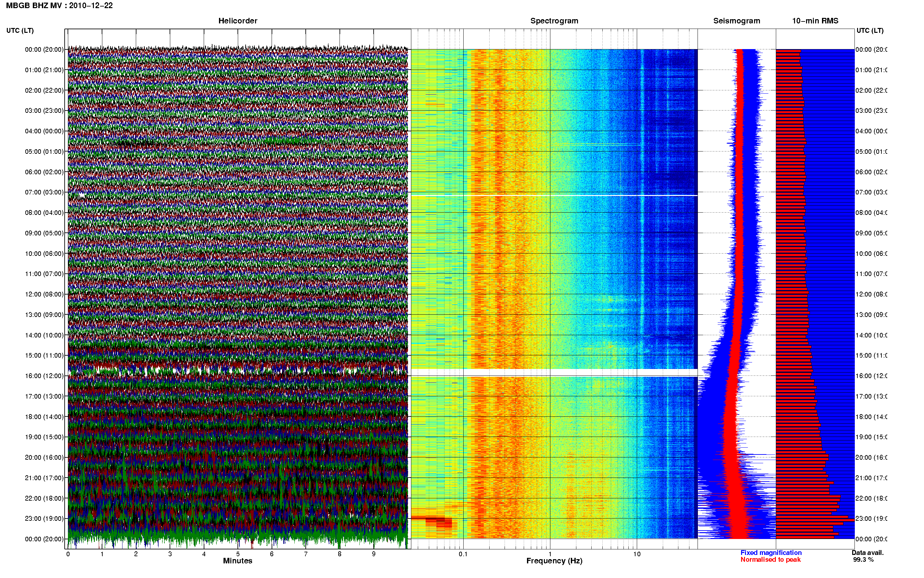Screen dimensions: 924x578
Task: Select the Helicorder panel heading
Action: [x=237, y=21]
